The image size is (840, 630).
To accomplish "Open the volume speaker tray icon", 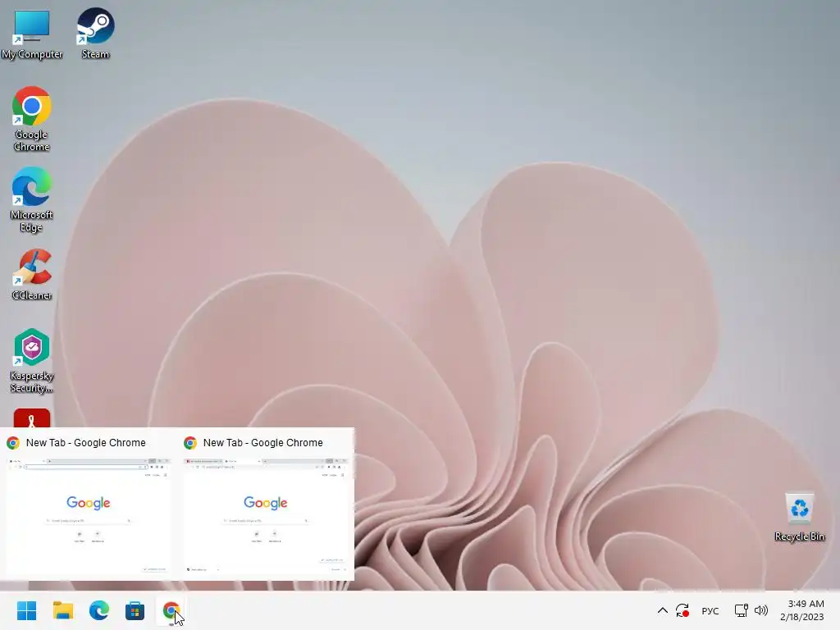I will tap(760, 610).
